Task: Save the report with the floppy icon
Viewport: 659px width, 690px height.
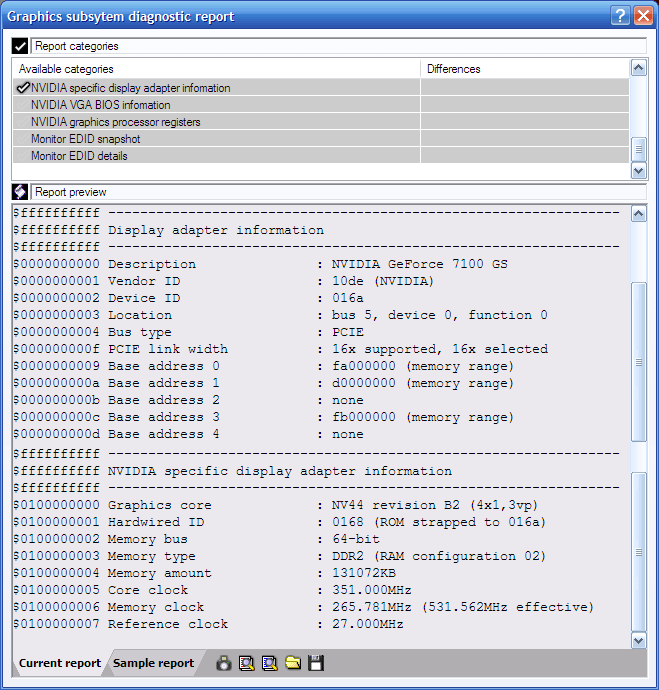Action: (x=316, y=663)
